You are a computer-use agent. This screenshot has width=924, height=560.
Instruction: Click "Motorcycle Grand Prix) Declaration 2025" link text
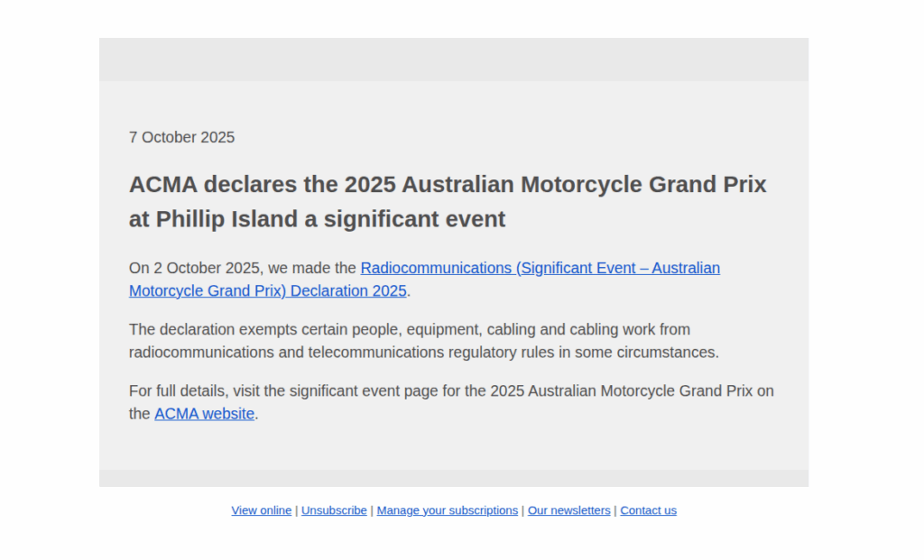[x=267, y=290]
